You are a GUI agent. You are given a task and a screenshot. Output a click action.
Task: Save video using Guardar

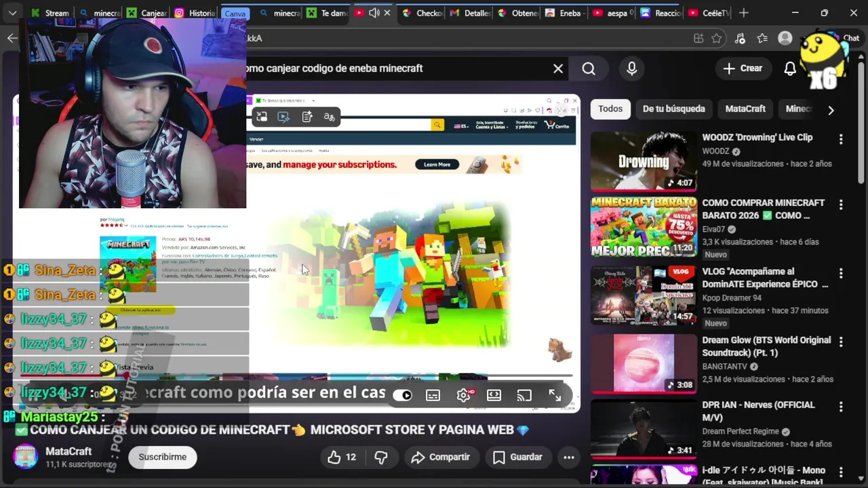[x=517, y=457]
